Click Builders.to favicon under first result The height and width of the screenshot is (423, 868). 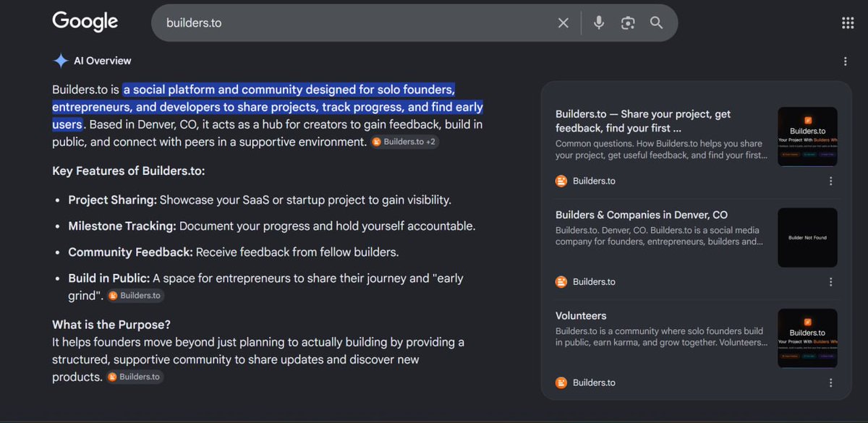pos(561,181)
